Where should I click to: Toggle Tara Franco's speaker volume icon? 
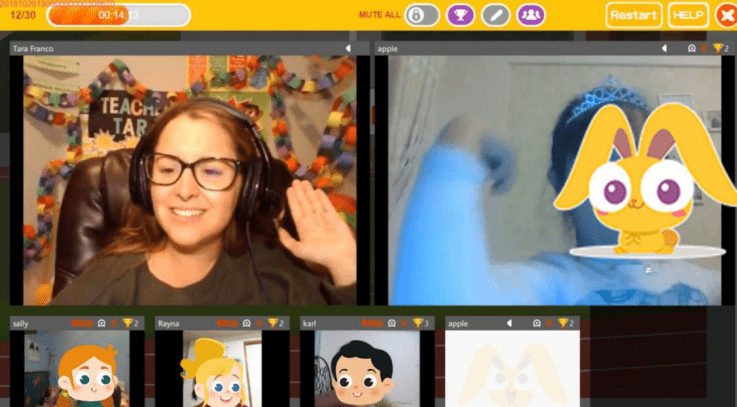pyautogui.click(x=348, y=48)
